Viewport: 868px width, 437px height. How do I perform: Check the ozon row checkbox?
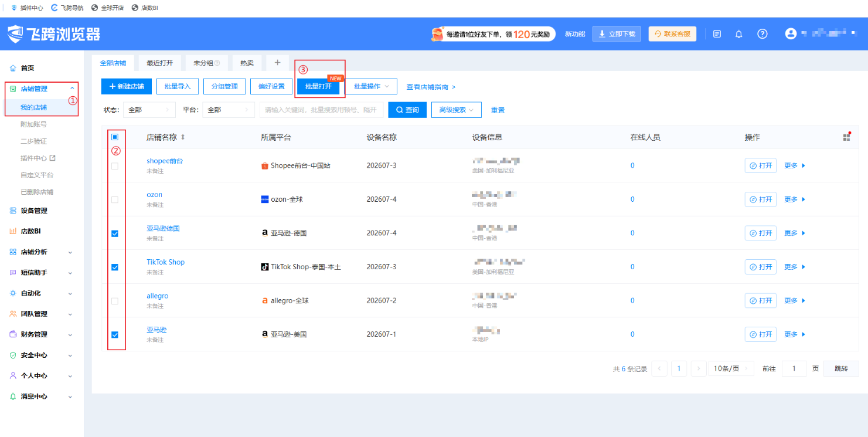[x=115, y=199]
